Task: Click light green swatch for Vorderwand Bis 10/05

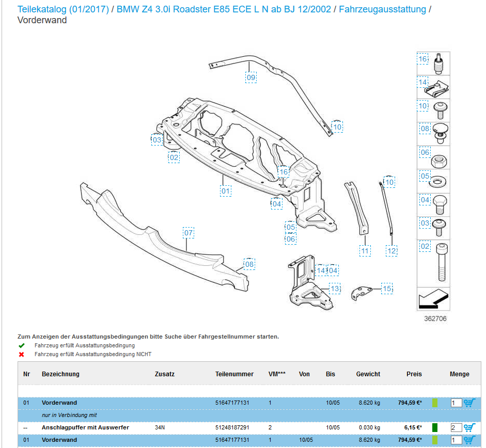Action: pyautogui.click(x=434, y=403)
